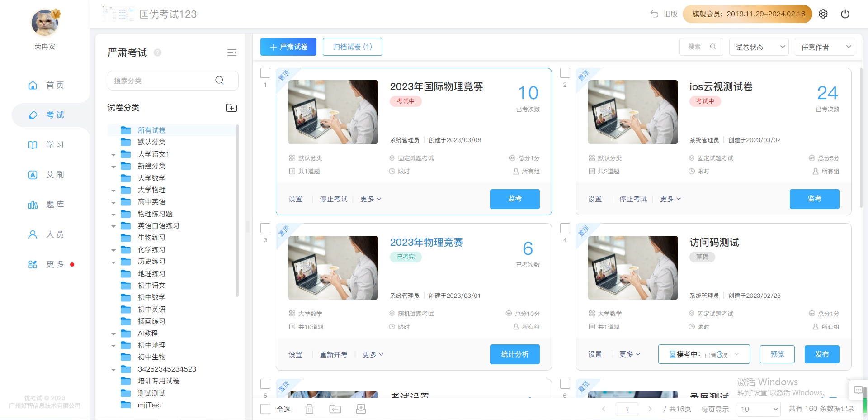Tick the 全选 select-all checkbox
The image size is (868, 420).
tap(265, 409)
